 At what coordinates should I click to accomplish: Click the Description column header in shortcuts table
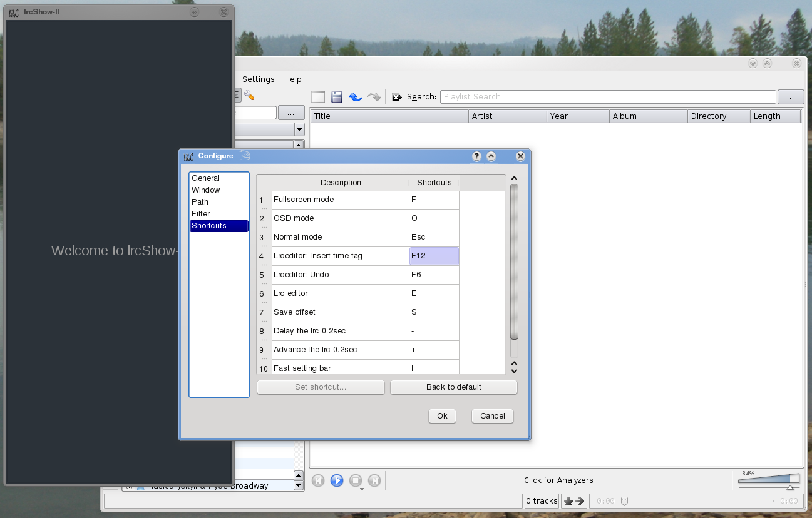(x=341, y=183)
